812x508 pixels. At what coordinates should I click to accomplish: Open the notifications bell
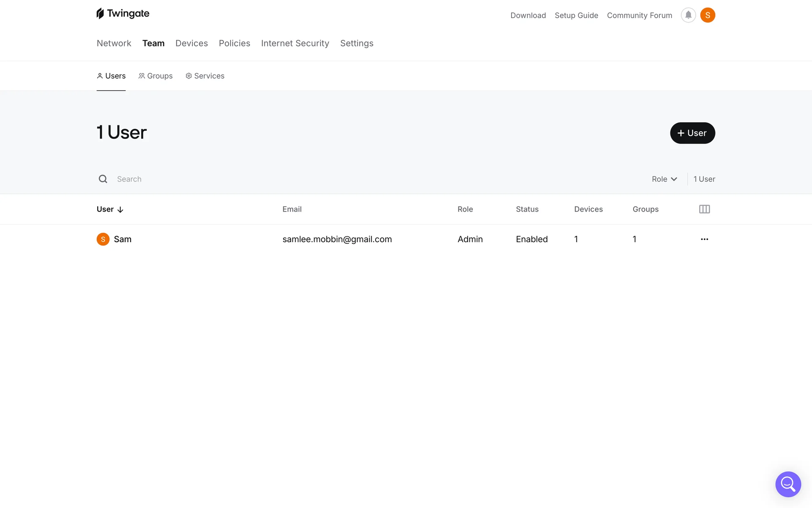point(688,15)
